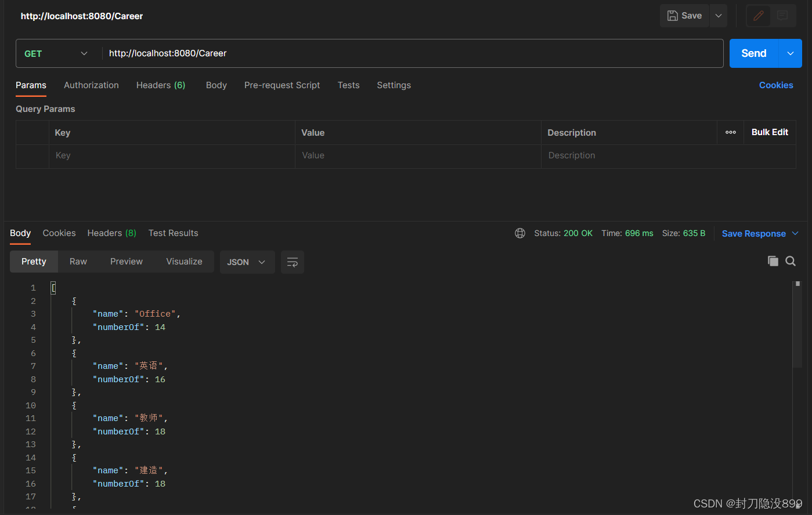Open the query params column options ellipsis
Image resolution: width=812 pixels, height=515 pixels.
pos(731,132)
